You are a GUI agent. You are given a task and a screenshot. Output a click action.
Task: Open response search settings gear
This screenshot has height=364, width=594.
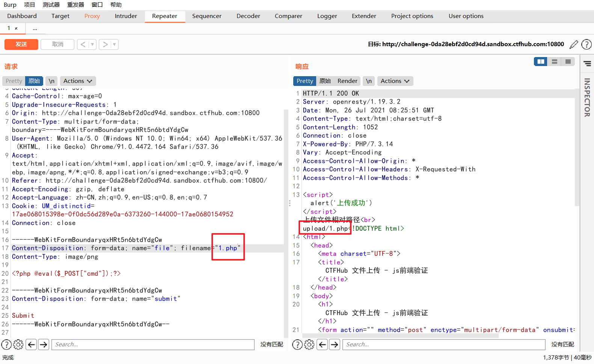309,344
